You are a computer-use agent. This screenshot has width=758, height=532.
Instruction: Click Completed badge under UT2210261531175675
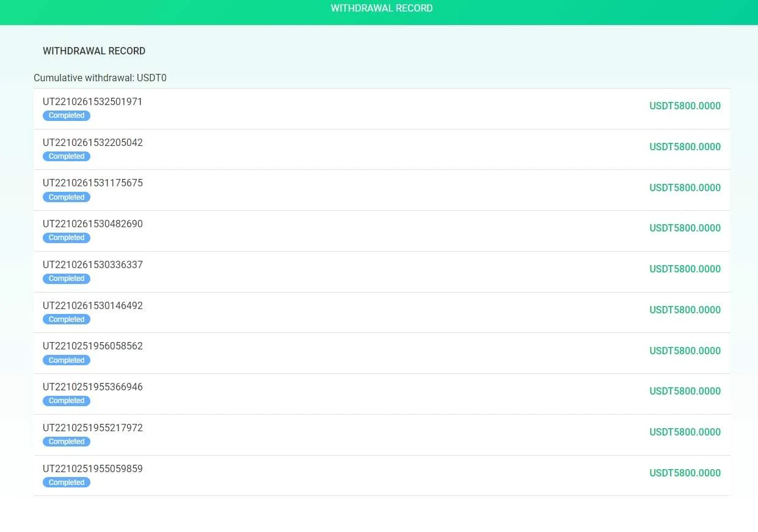click(67, 197)
